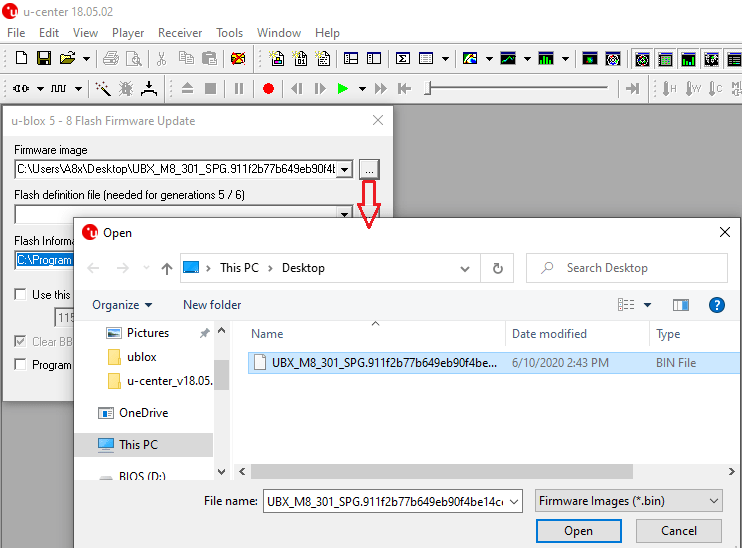Image resolution: width=742 pixels, height=548 pixels.
Task: Click the playback position slider handle
Action: (x=428, y=88)
